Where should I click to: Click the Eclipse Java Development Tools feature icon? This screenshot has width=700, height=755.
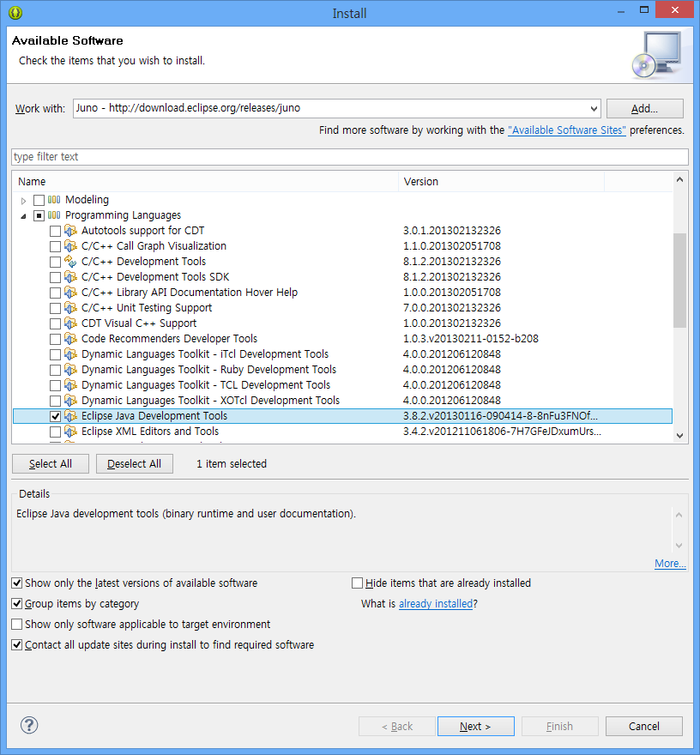coord(70,415)
